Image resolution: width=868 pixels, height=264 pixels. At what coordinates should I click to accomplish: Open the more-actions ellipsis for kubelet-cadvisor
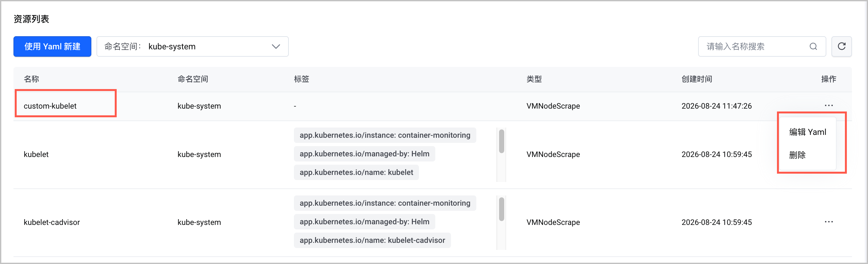click(x=829, y=222)
